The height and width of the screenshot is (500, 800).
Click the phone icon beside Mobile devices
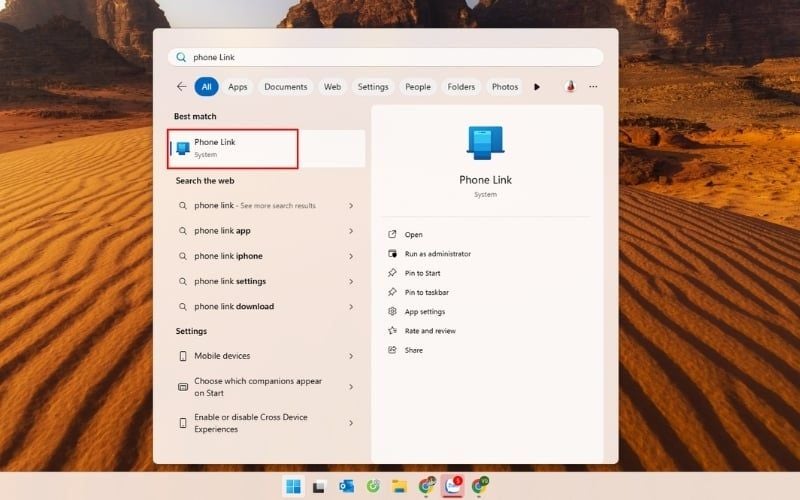point(183,356)
